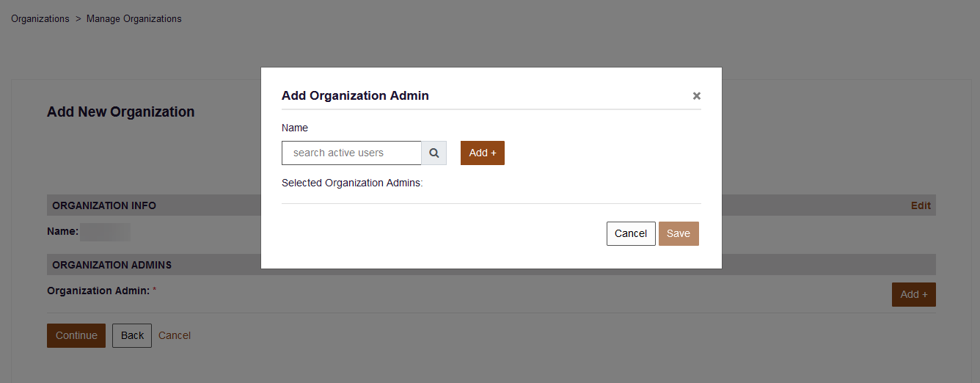Click the Back button
980x383 pixels.
[x=132, y=335]
